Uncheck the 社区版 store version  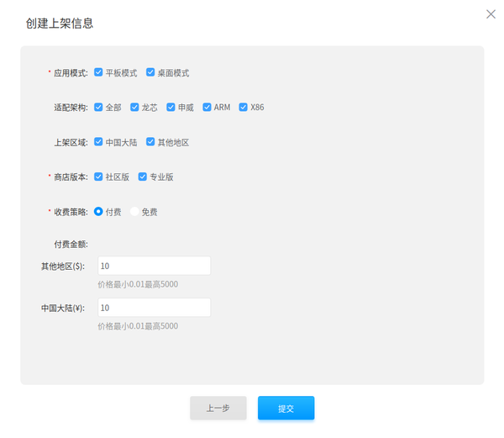(x=98, y=177)
